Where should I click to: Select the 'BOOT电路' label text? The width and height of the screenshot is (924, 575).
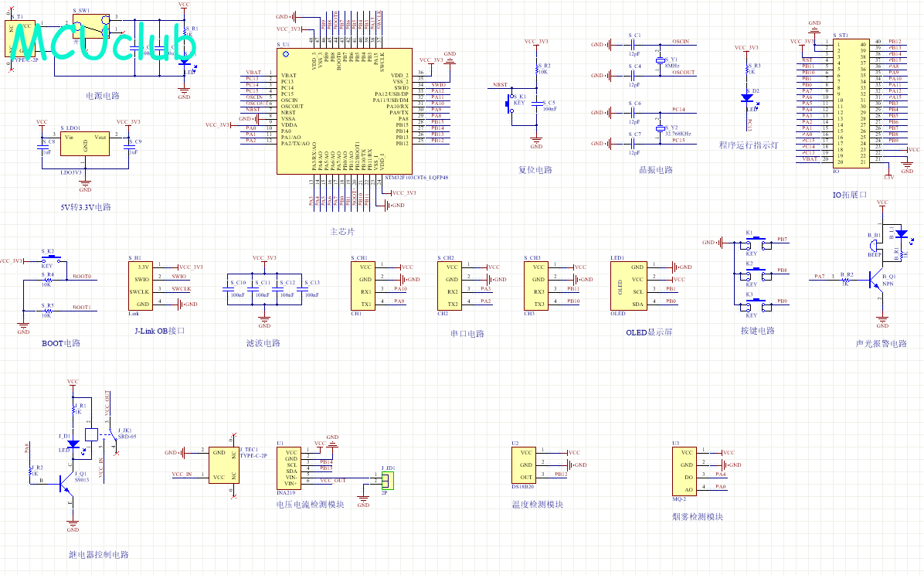(x=61, y=343)
